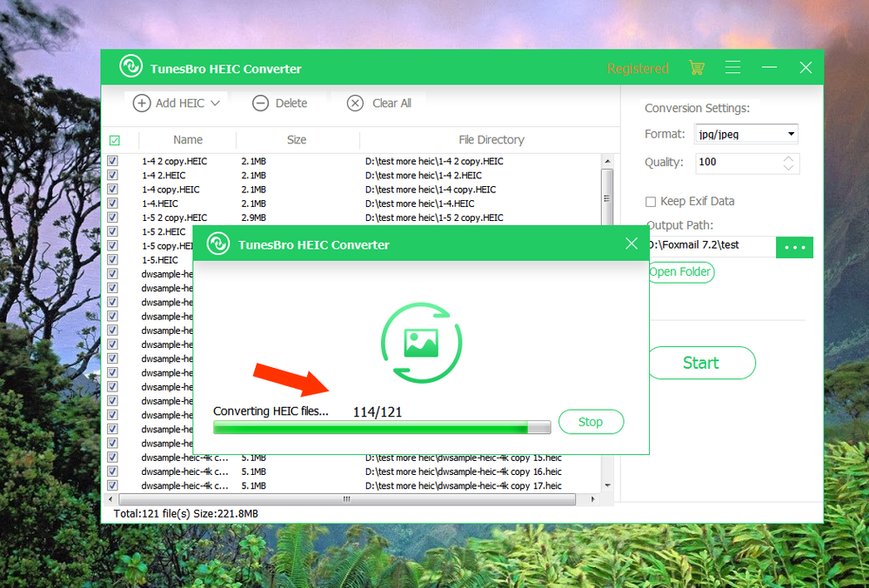Image resolution: width=869 pixels, height=588 pixels.
Task: Enable the Keep Exif Data checkbox
Action: 651,202
